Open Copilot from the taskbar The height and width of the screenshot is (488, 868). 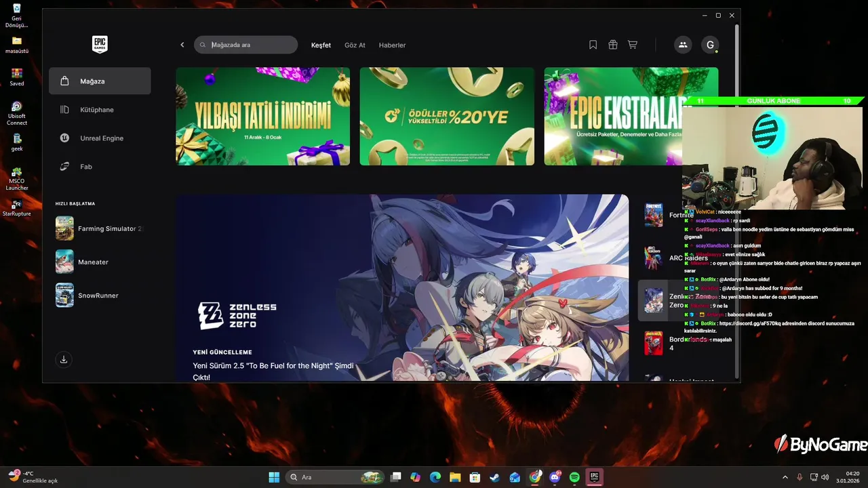tap(416, 477)
